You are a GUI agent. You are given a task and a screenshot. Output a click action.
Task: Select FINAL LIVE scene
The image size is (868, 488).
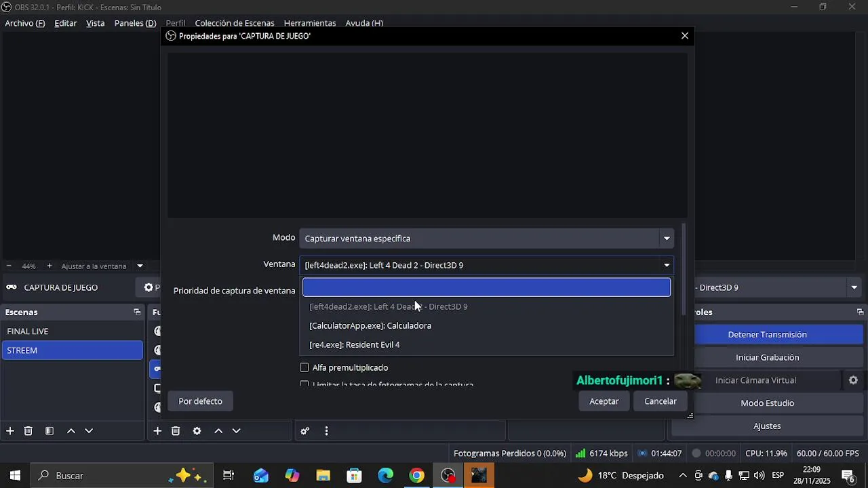pyautogui.click(x=72, y=331)
